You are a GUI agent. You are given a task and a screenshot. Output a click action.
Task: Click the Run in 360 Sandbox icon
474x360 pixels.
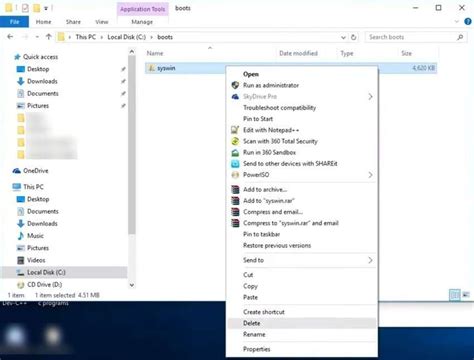235,153
